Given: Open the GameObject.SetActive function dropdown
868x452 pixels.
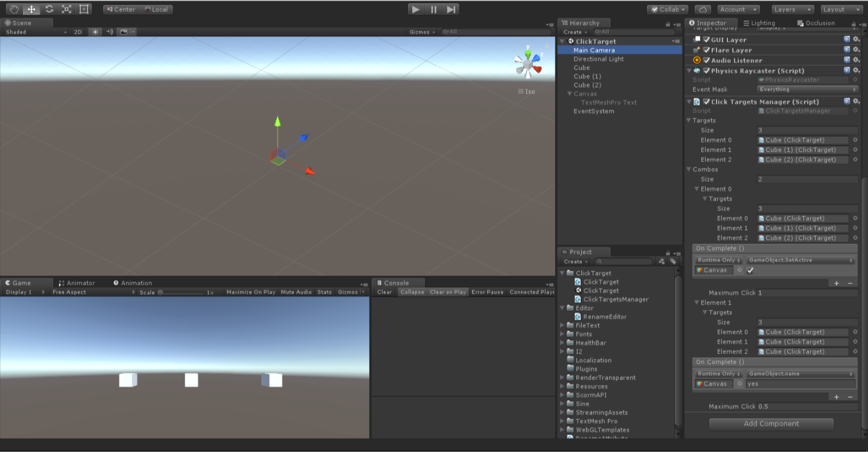Looking at the screenshot, I should pos(800,260).
